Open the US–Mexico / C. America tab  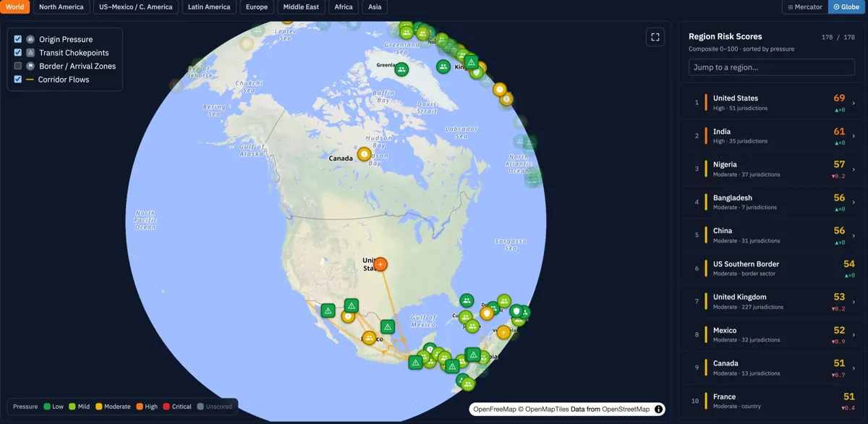(136, 7)
